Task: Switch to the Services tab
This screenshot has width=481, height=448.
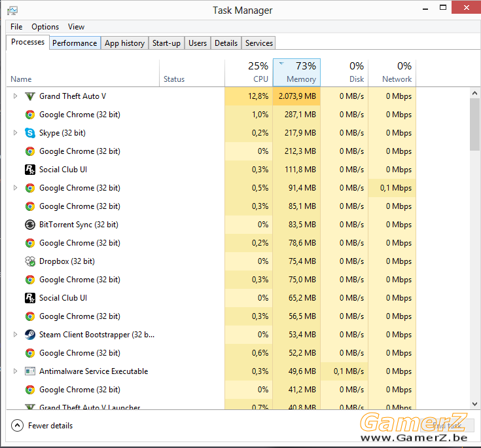Action: (259, 43)
